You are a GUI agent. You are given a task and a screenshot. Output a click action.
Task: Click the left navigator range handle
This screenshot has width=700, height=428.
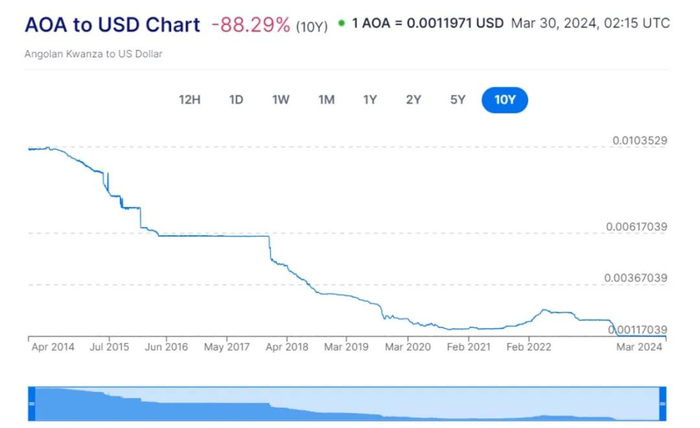[31, 402]
